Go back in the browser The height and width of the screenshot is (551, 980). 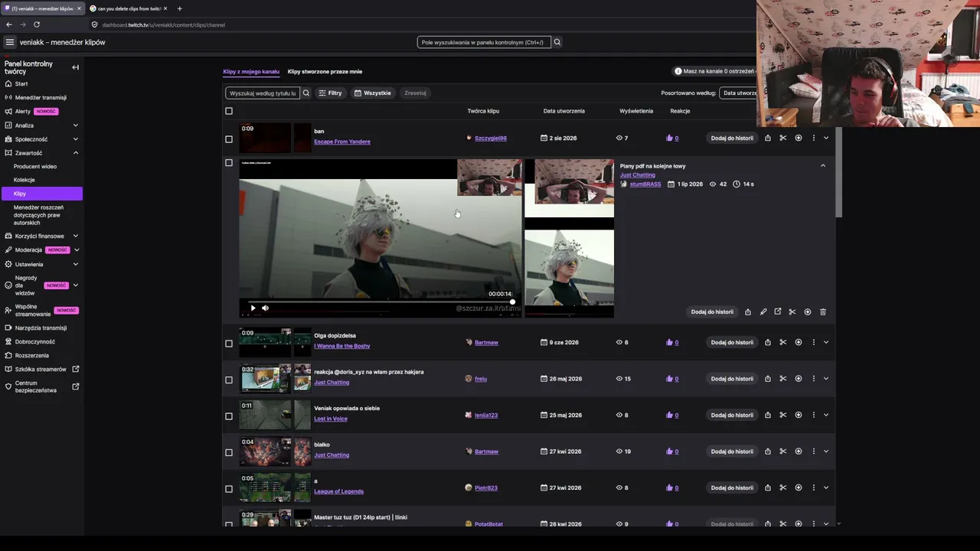click(x=9, y=24)
